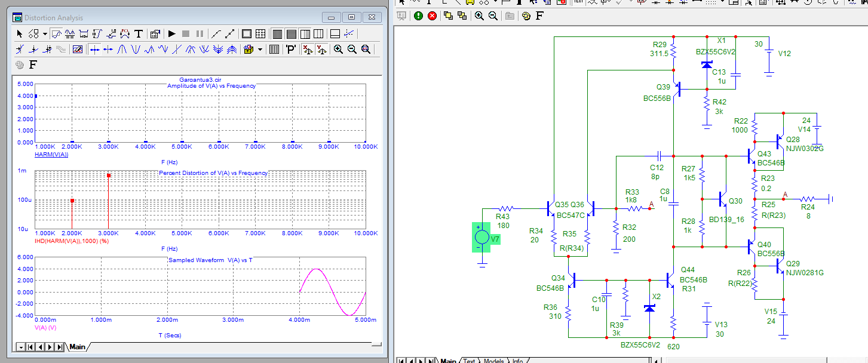Toggle the Normalize at X button
This screenshot has height=363, width=868.
pos(307,50)
